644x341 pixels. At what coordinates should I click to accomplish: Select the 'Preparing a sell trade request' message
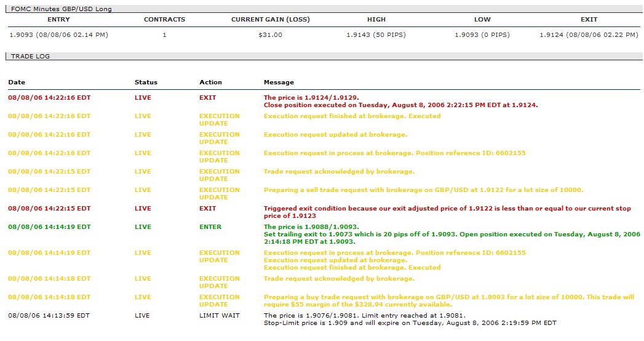[423, 190]
